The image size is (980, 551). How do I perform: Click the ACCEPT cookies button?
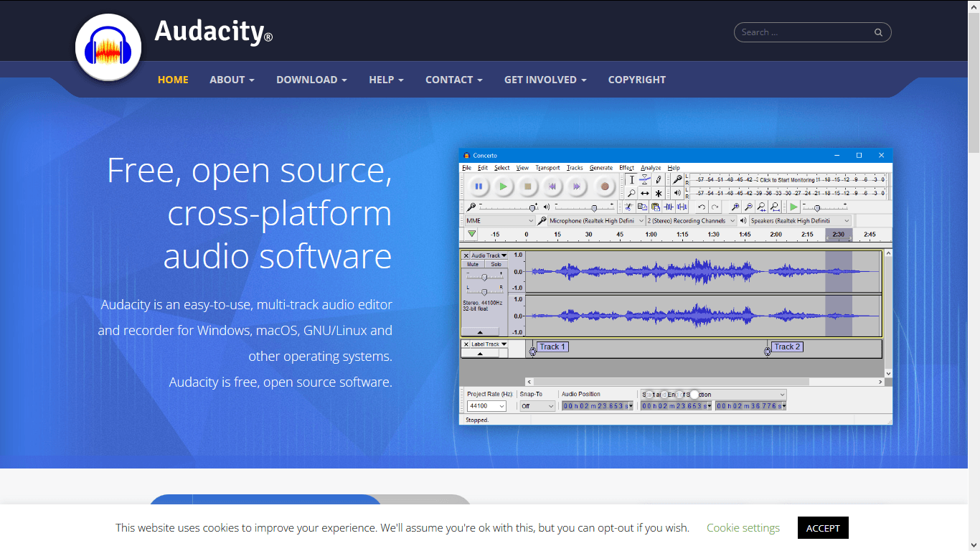tap(823, 528)
